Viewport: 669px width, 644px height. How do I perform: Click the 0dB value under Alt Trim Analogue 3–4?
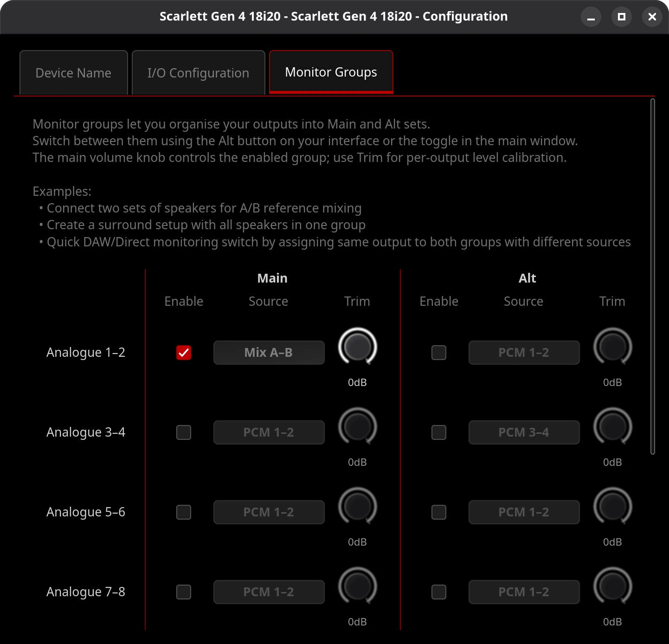[613, 462]
